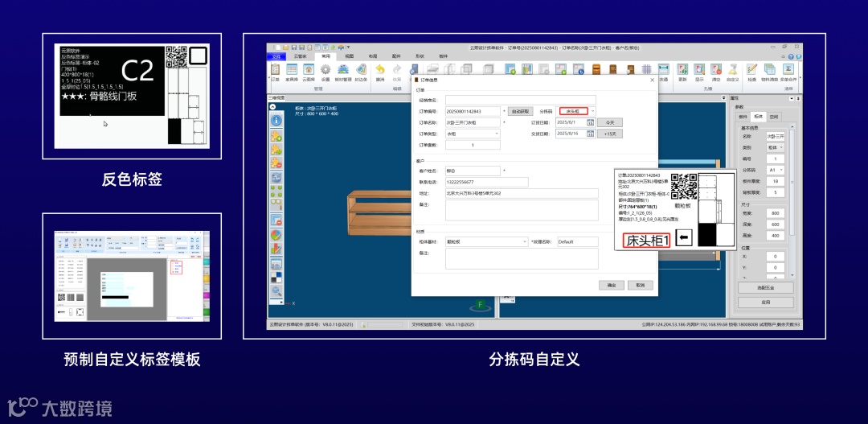
Task: Click the 联系电话 field 13222556677
Action: point(486,182)
